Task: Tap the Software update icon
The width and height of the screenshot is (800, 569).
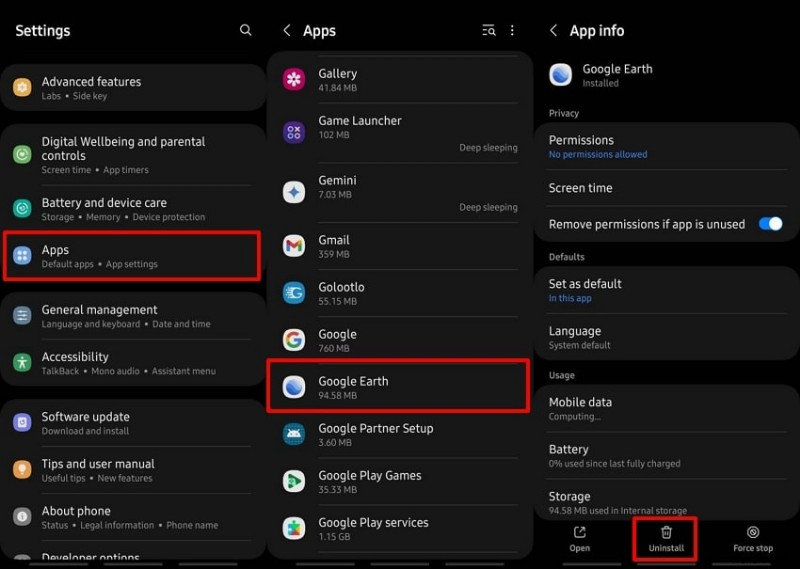Action: [x=22, y=423]
